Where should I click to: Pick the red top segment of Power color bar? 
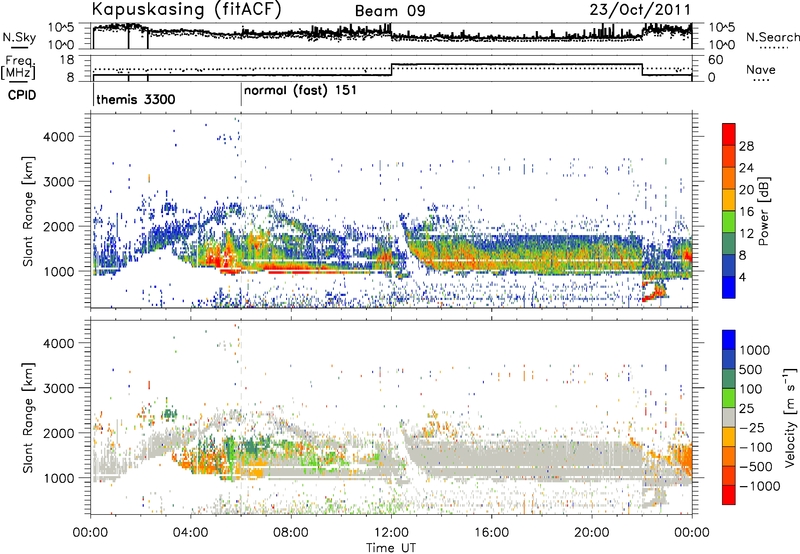tap(729, 134)
